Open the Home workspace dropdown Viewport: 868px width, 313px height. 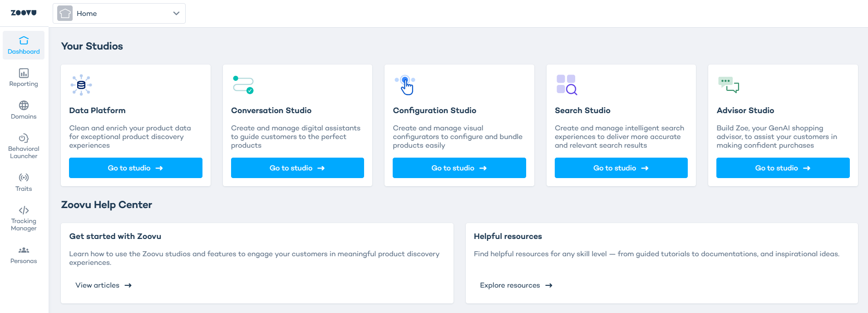(119, 14)
